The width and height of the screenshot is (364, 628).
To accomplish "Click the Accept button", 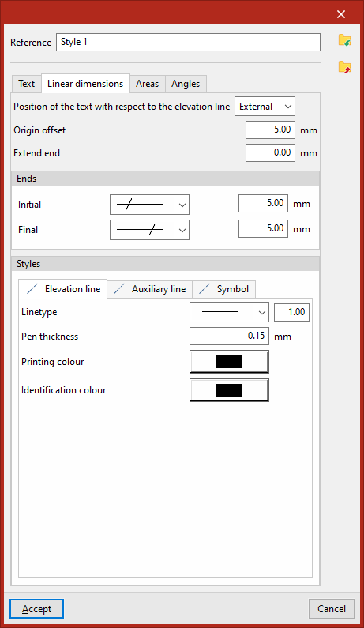I will (x=36, y=609).
